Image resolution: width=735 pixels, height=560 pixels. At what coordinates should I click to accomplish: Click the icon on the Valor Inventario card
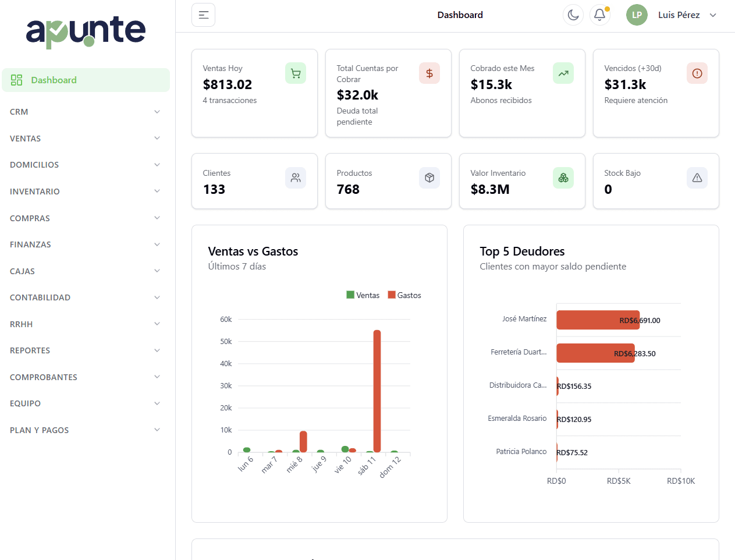[563, 178]
